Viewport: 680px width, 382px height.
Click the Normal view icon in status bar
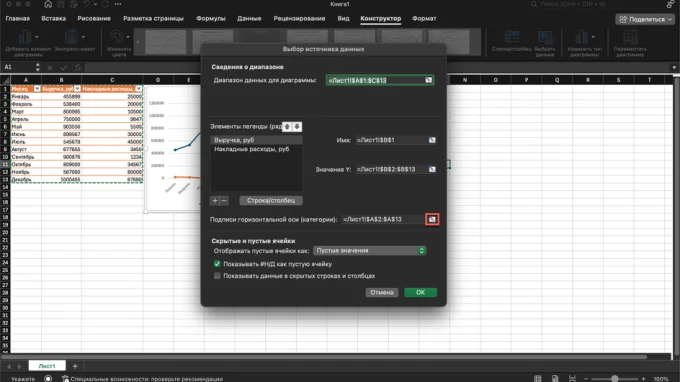538,379
